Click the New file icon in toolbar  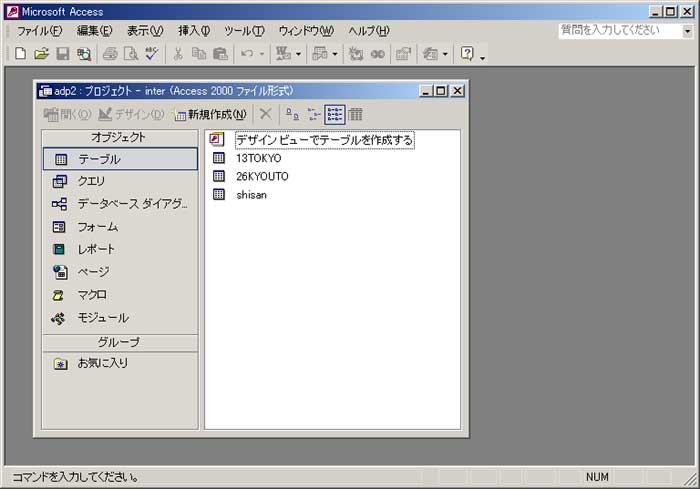coord(20,53)
